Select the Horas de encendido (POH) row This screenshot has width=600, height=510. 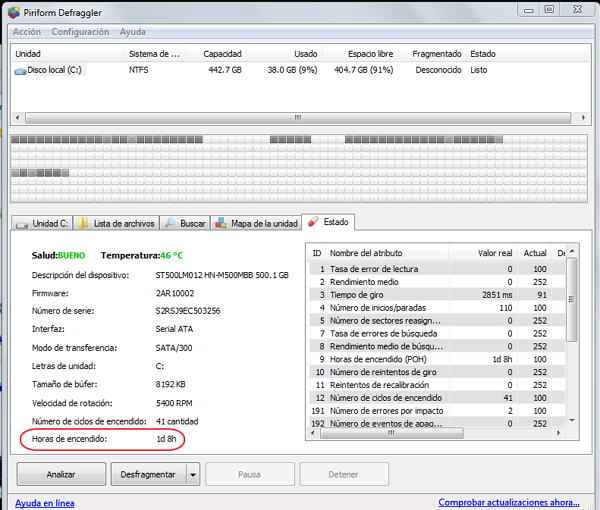[436, 359]
